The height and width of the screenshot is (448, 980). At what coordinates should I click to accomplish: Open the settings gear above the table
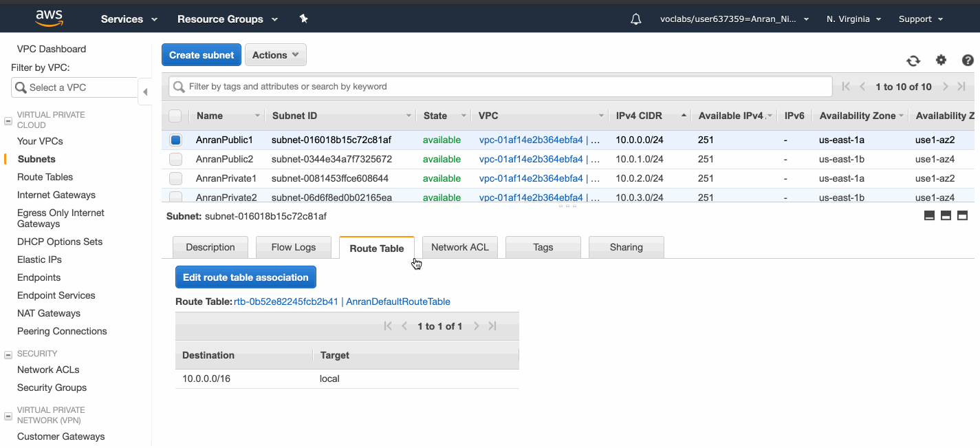941,61
